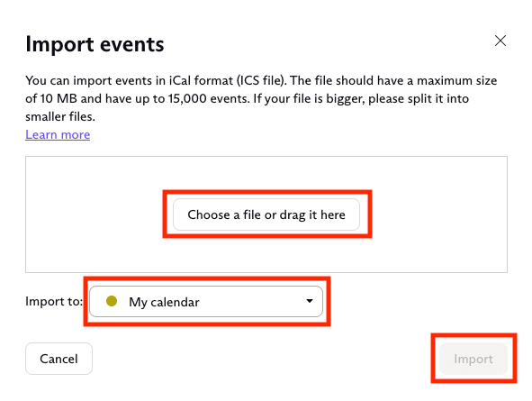Image resolution: width=532 pixels, height=401 pixels.
Task: Click the X icon at top right
Action: click(x=500, y=41)
